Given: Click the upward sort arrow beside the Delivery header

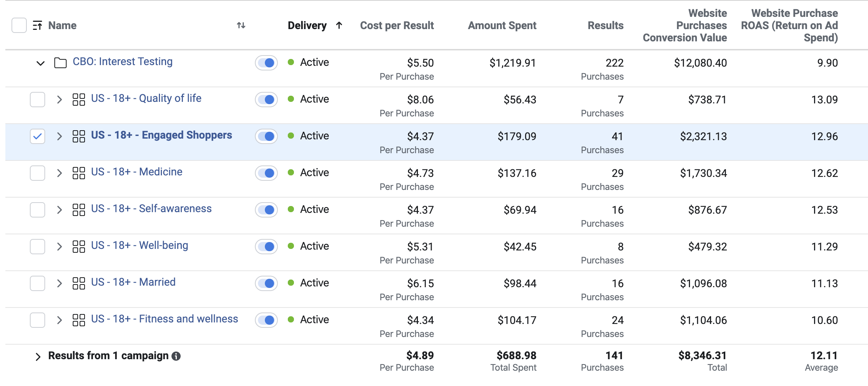Looking at the screenshot, I should click(339, 25).
